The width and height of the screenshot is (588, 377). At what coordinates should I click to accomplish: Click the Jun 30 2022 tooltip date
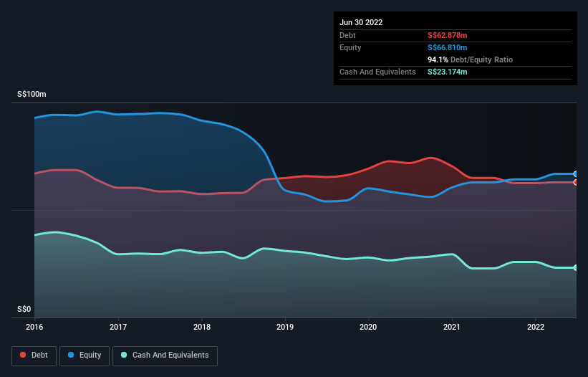[361, 22]
